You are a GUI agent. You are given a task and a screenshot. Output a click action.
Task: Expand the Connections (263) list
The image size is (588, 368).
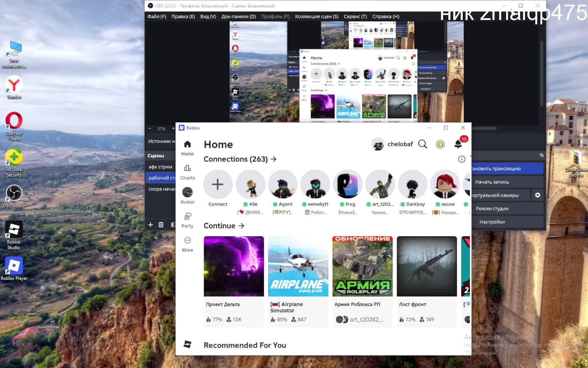pos(274,159)
